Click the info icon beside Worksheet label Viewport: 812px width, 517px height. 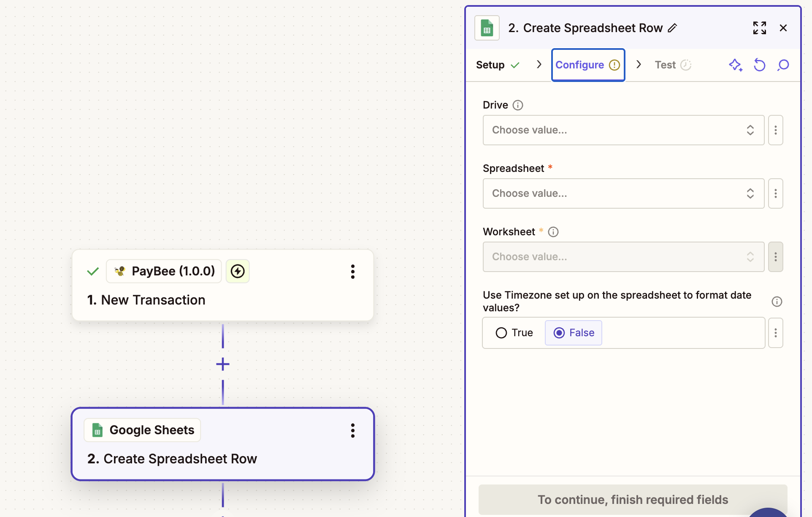(553, 232)
